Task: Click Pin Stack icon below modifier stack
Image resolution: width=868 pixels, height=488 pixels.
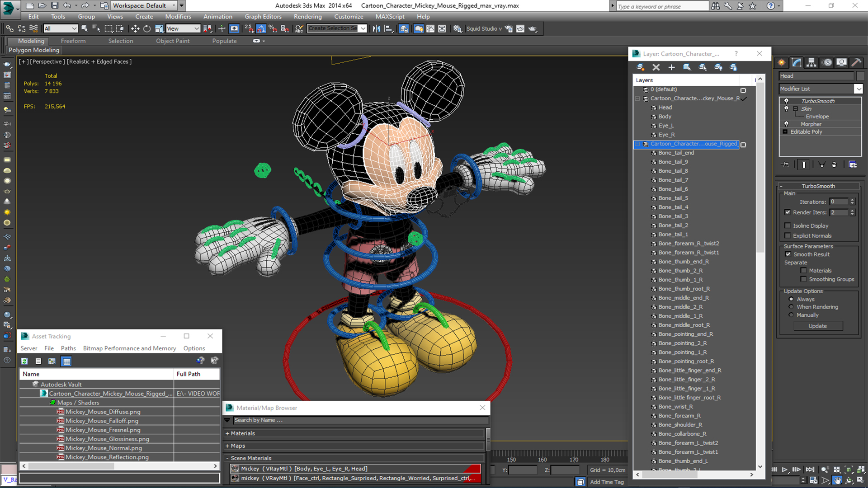Action: (786, 164)
